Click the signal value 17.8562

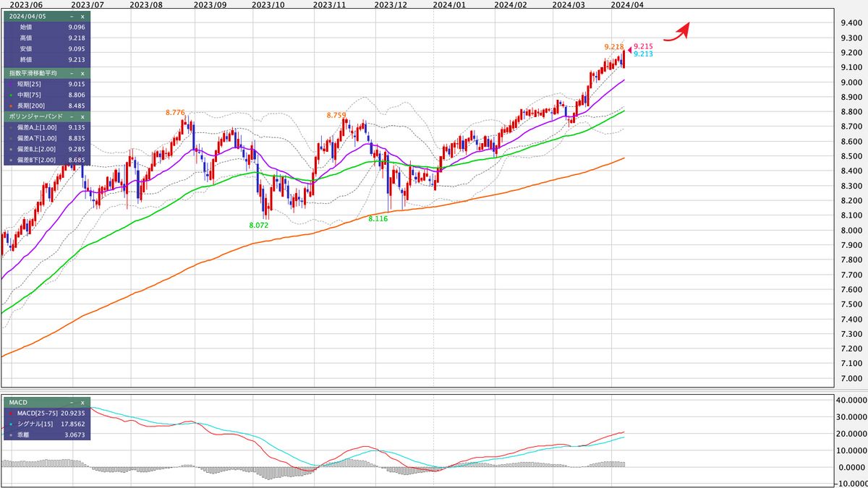click(75, 424)
